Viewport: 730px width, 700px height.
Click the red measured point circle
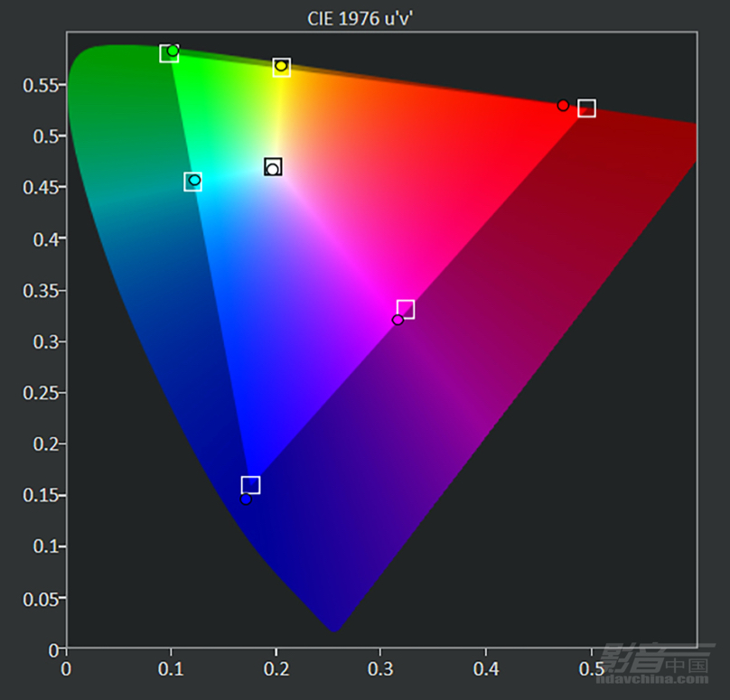coord(563,105)
